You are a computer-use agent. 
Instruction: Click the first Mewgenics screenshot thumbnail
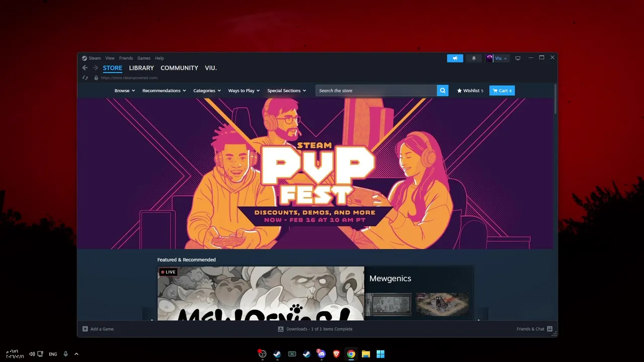click(388, 305)
